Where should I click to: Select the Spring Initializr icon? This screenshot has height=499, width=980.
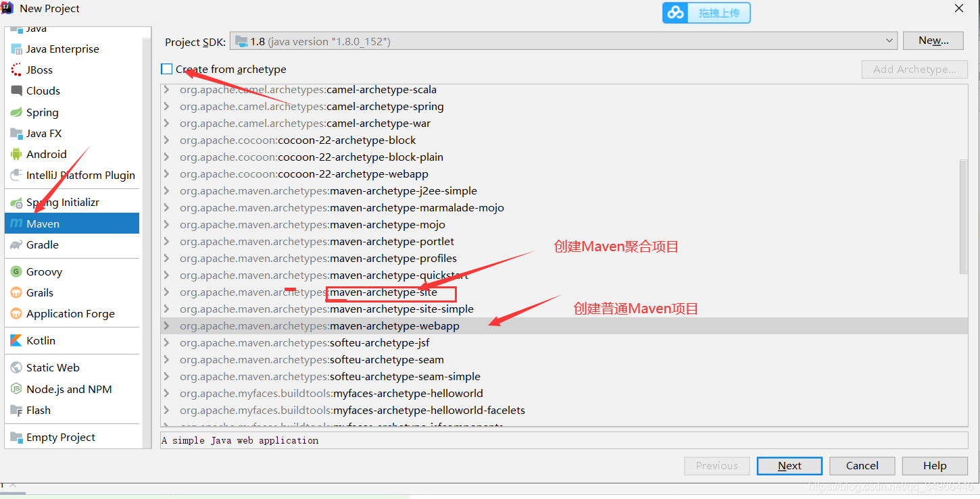(x=16, y=202)
